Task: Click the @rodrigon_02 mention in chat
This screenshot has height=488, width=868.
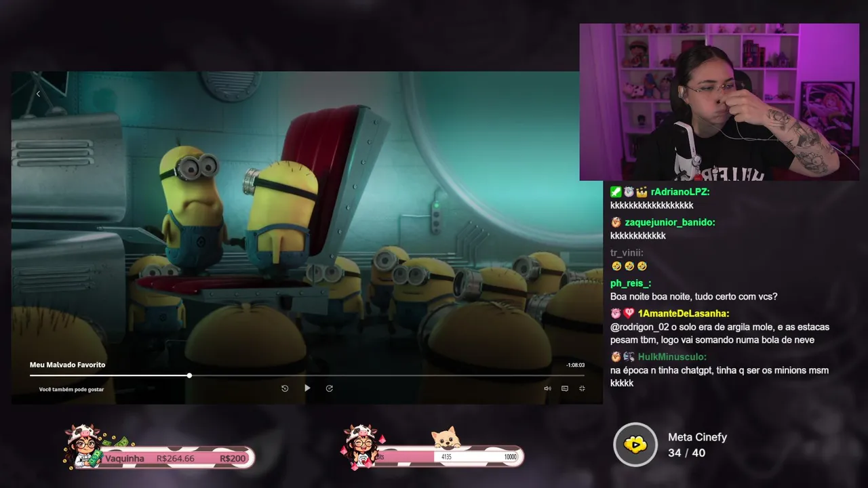Action: pyautogui.click(x=639, y=327)
